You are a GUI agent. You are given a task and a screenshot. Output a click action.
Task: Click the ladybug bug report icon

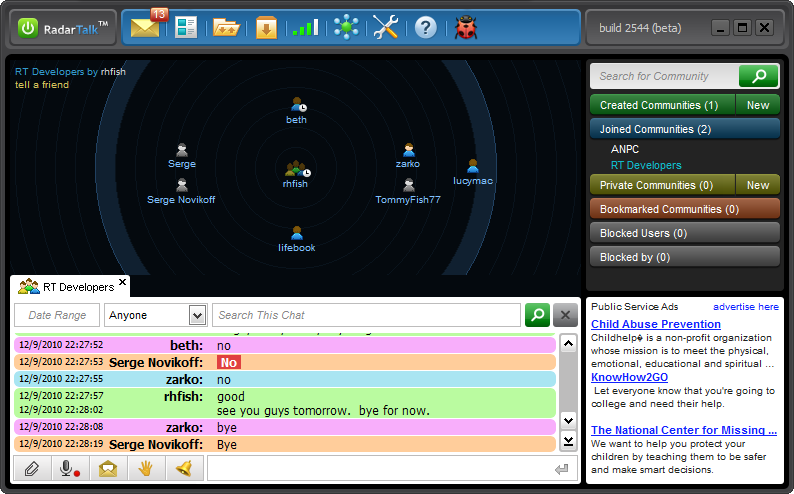pos(466,27)
